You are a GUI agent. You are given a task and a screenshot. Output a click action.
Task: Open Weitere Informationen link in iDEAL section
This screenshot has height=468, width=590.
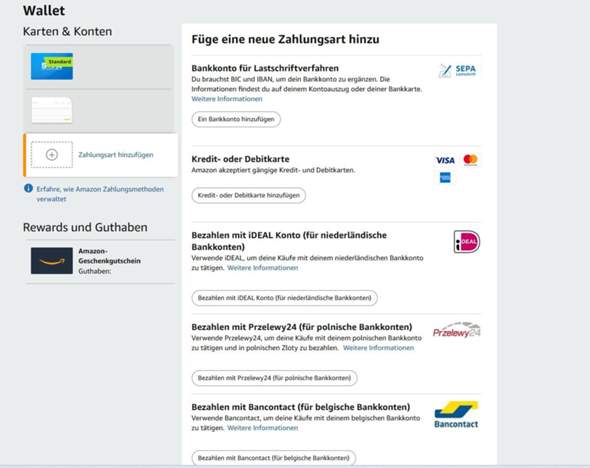pos(263,268)
